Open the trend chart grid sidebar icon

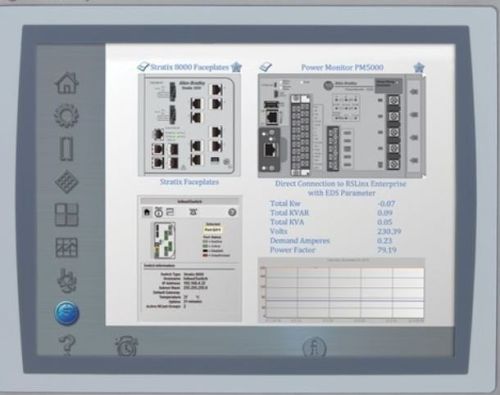click(x=67, y=247)
